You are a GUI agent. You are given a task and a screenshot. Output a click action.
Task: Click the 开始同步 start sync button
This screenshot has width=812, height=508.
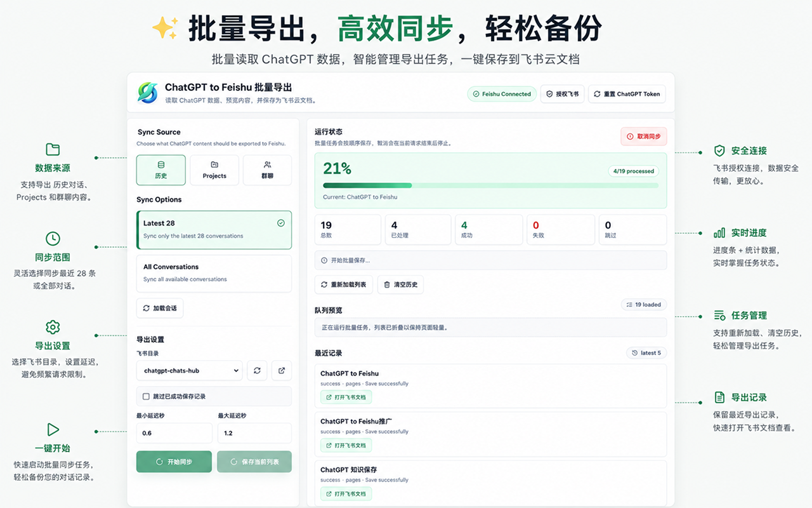174,462
